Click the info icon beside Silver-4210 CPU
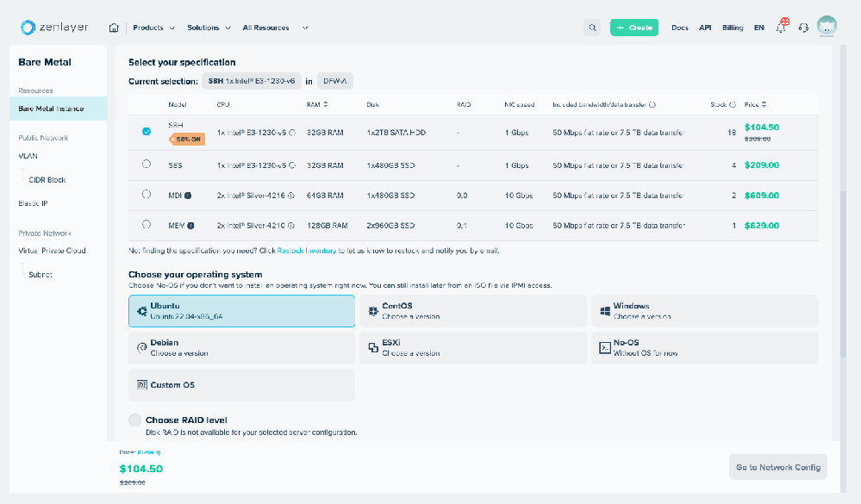The width and height of the screenshot is (861, 504). tap(291, 226)
